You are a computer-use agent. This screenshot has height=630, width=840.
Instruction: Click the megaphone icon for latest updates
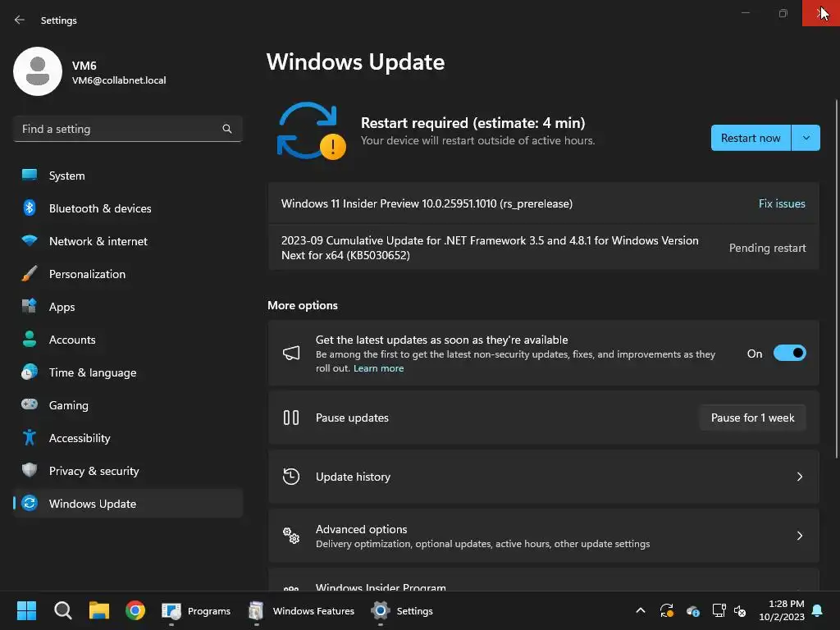click(x=291, y=353)
